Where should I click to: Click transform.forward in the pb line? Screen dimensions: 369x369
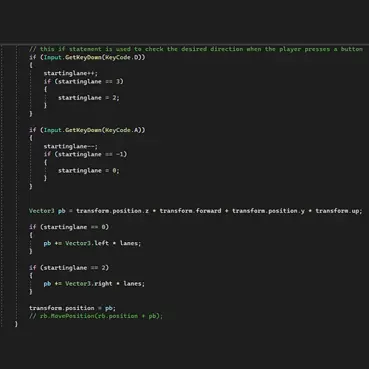[190, 211]
